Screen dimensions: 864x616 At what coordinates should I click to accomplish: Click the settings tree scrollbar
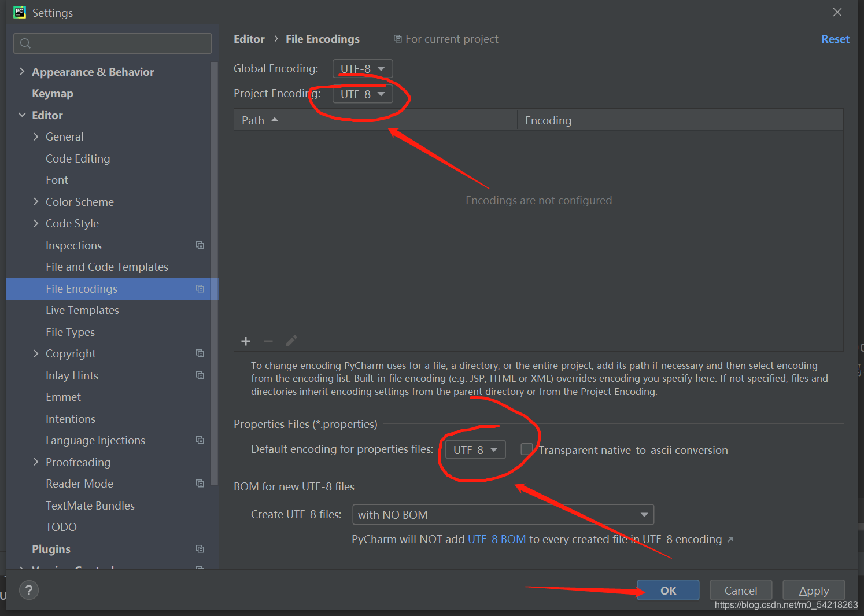[215, 274]
